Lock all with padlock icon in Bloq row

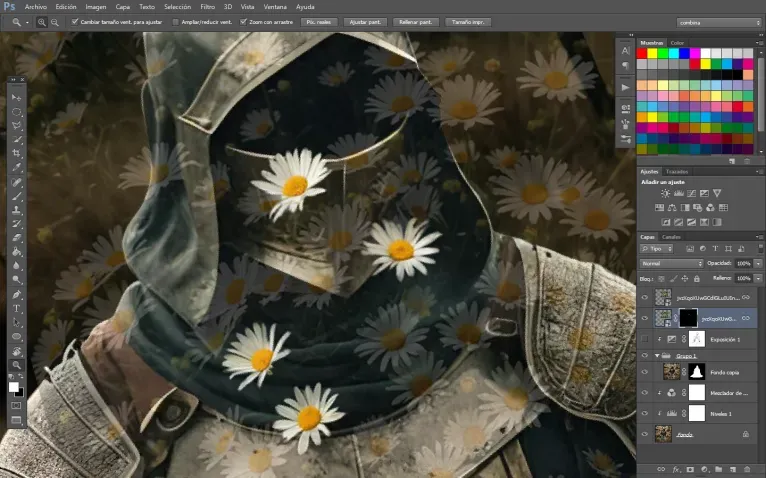tap(697, 279)
